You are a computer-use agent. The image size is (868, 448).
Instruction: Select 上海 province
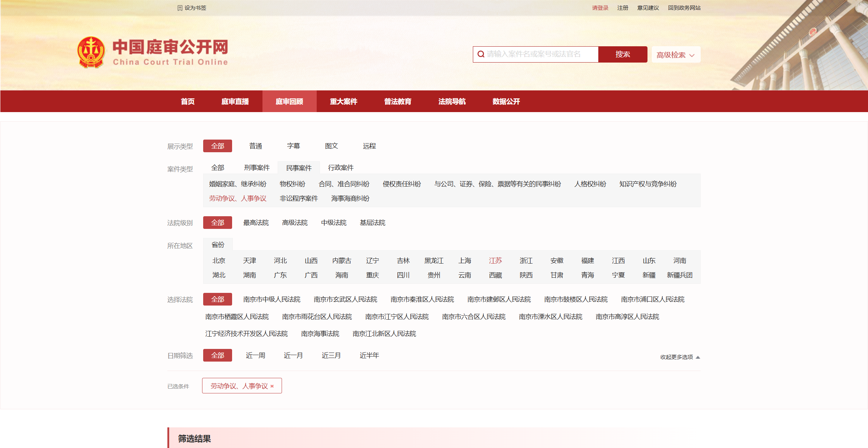(x=465, y=261)
